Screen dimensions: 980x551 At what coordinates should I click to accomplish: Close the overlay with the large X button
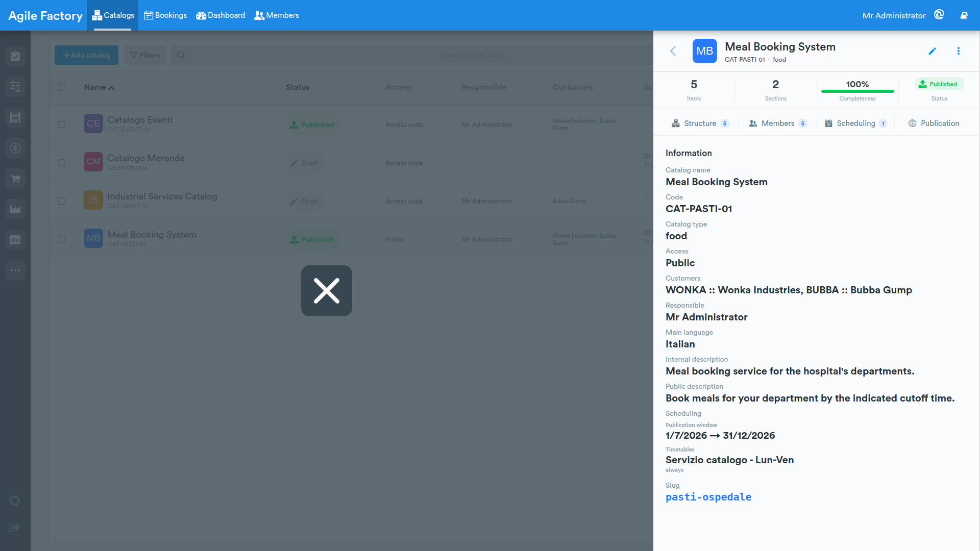[327, 291]
